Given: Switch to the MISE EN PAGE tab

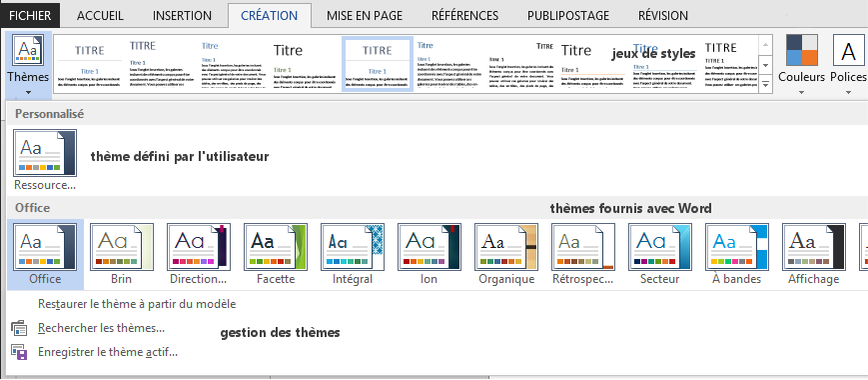Looking at the screenshot, I should (365, 16).
